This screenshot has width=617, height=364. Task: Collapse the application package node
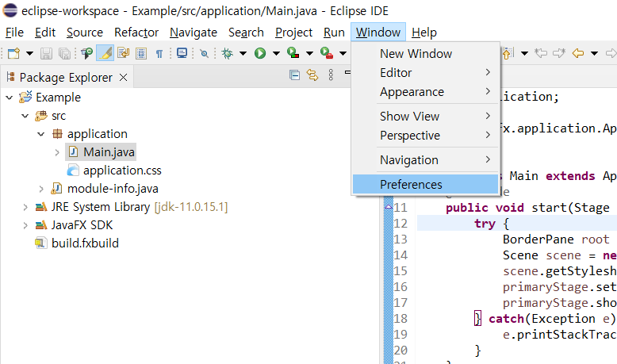pos(41,134)
